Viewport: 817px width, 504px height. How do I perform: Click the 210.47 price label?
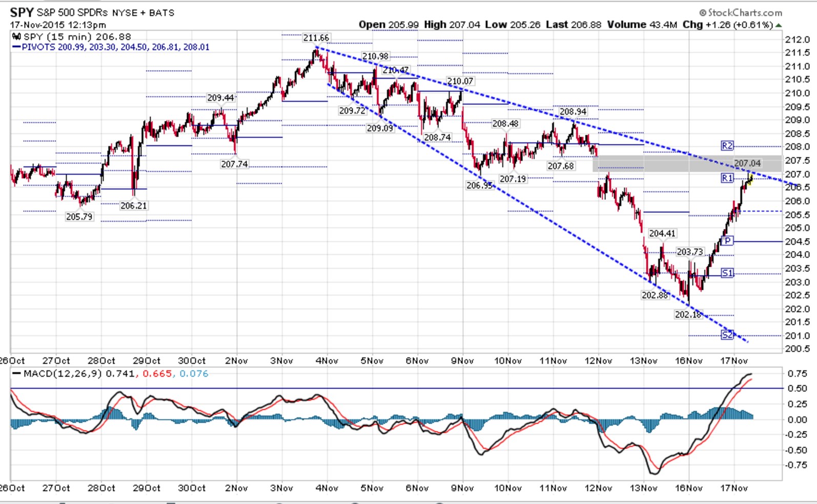tap(396, 70)
